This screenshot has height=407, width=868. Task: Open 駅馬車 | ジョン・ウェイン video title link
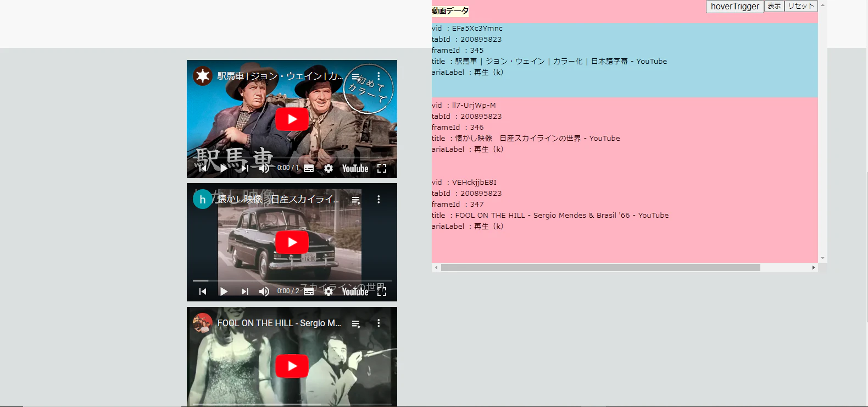280,76
